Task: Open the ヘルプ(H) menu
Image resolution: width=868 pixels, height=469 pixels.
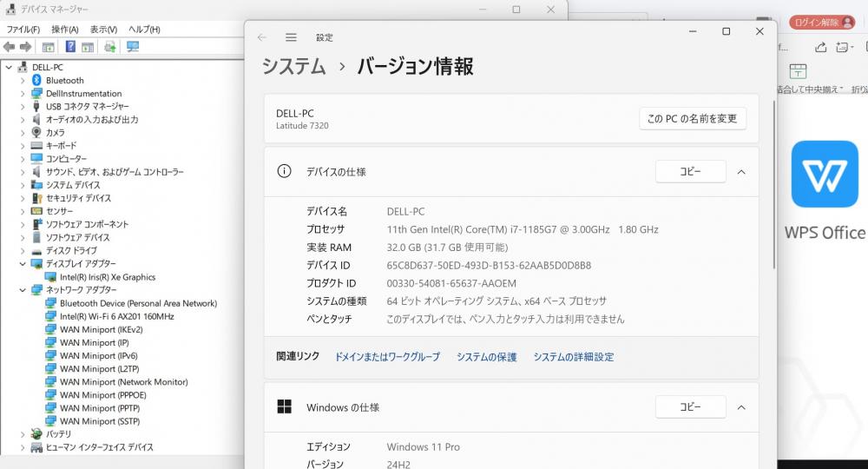Action: (144, 30)
